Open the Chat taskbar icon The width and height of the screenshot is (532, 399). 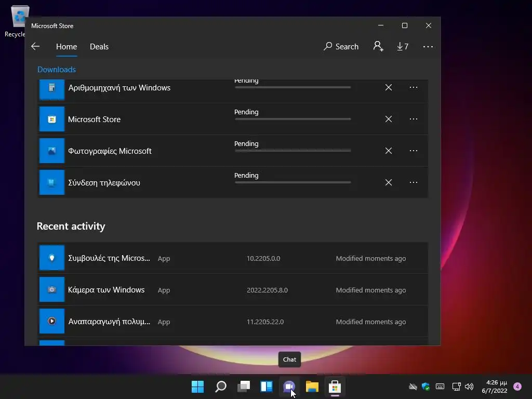289,387
